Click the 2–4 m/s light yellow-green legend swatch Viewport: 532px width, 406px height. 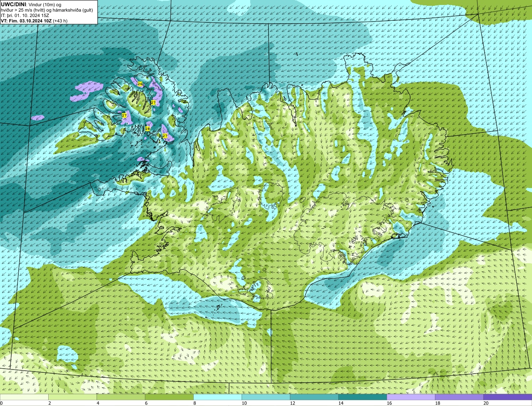click(73, 397)
